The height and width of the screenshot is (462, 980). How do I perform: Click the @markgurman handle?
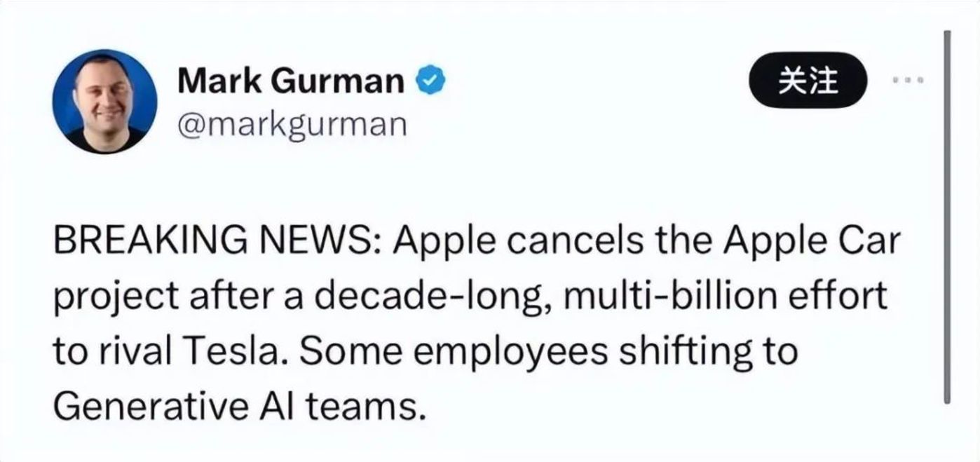[292, 123]
